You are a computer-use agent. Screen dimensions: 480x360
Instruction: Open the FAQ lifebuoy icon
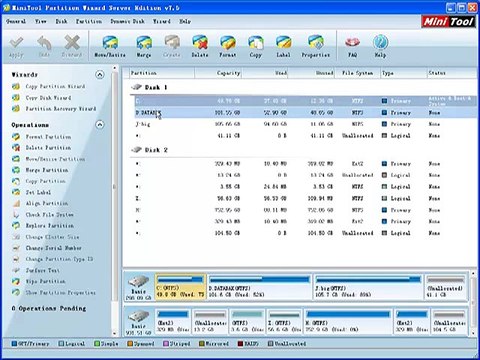click(352, 47)
